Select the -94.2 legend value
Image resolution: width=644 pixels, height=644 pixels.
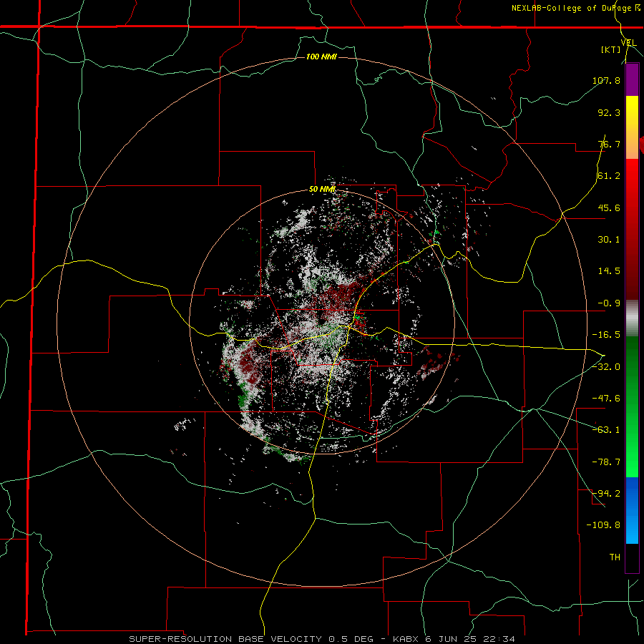606,493
